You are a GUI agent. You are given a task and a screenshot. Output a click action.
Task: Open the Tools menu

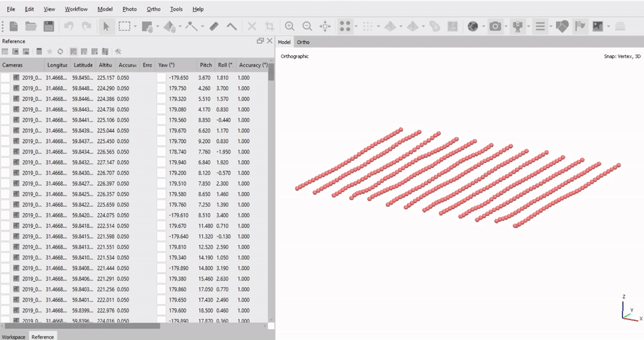click(176, 9)
